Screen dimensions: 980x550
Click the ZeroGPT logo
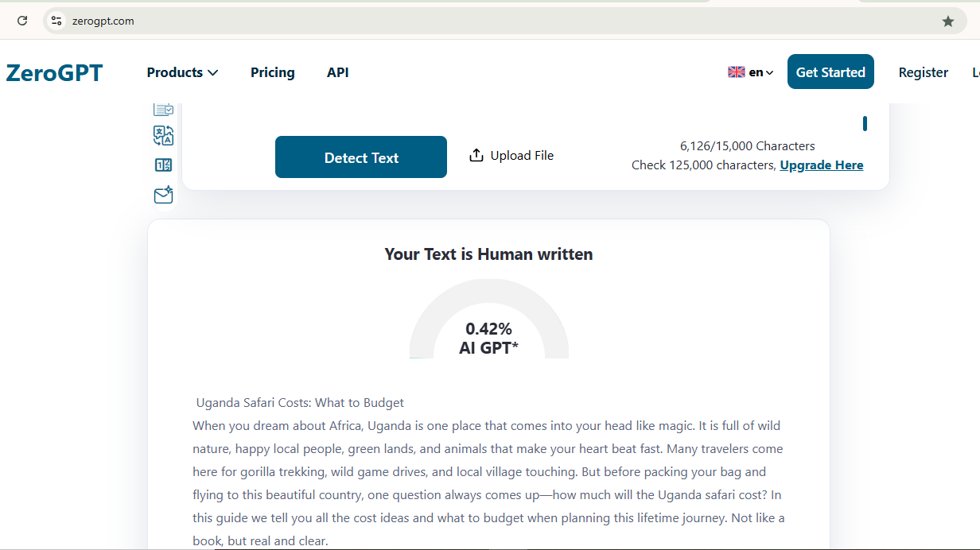(x=54, y=72)
